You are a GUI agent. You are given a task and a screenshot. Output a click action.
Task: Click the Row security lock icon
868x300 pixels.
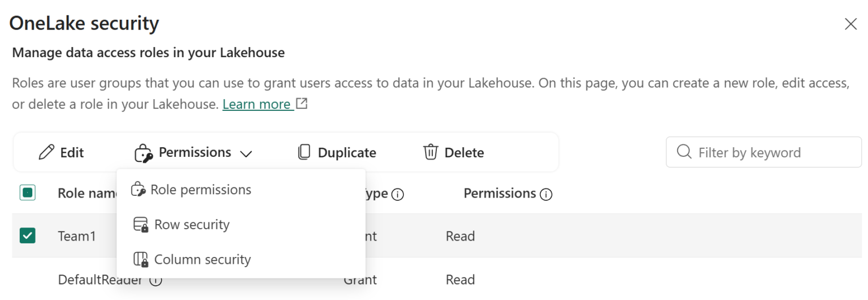coord(141,225)
